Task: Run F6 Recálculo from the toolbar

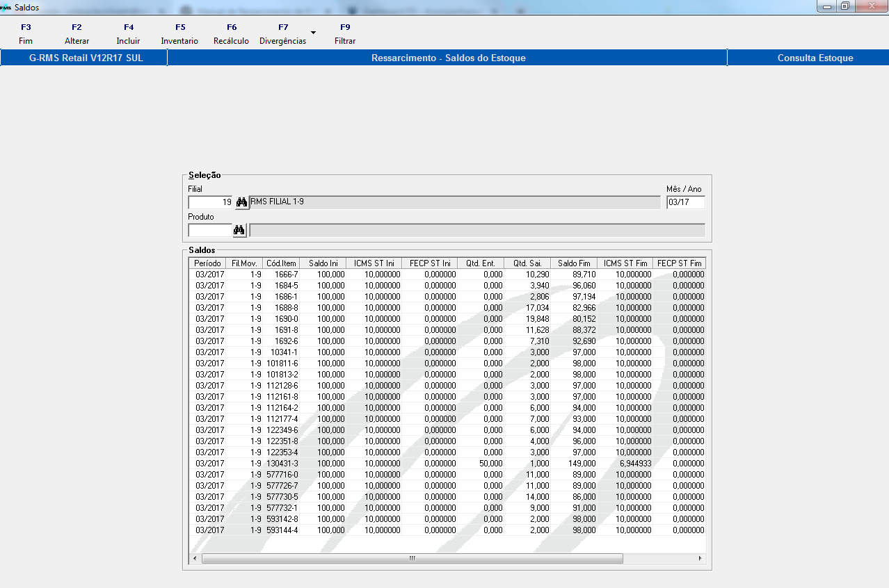Action: tap(231, 34)
